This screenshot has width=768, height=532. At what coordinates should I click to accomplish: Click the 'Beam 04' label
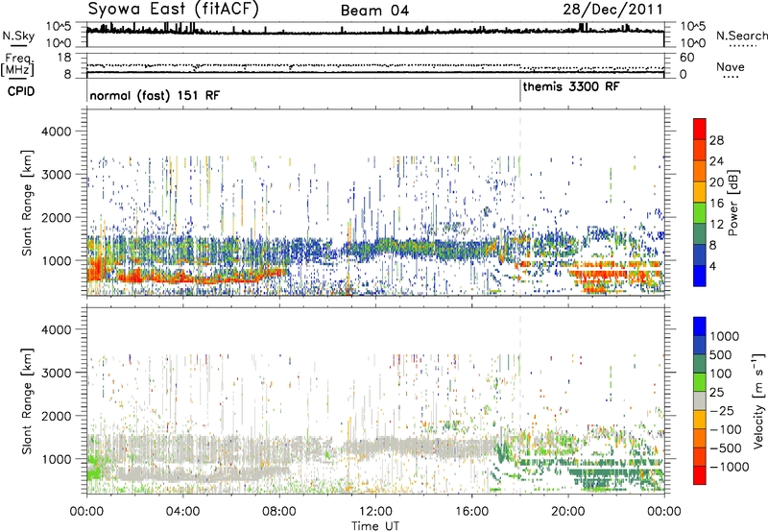tap(374, 11)
